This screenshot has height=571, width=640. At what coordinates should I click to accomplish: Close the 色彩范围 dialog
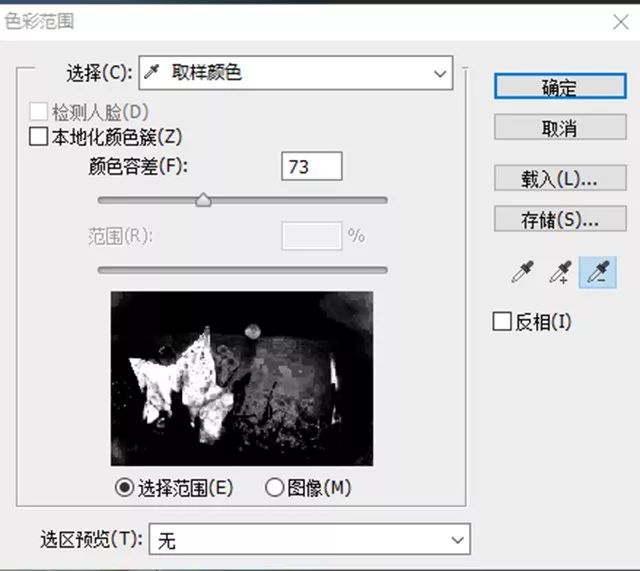(x=621, y=22)
